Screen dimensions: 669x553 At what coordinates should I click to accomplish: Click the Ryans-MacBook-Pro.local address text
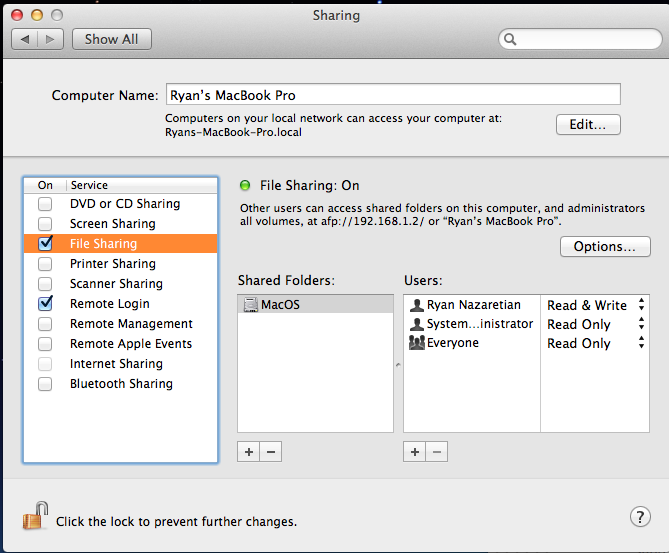pyautogui.click(x=233, y=132)
